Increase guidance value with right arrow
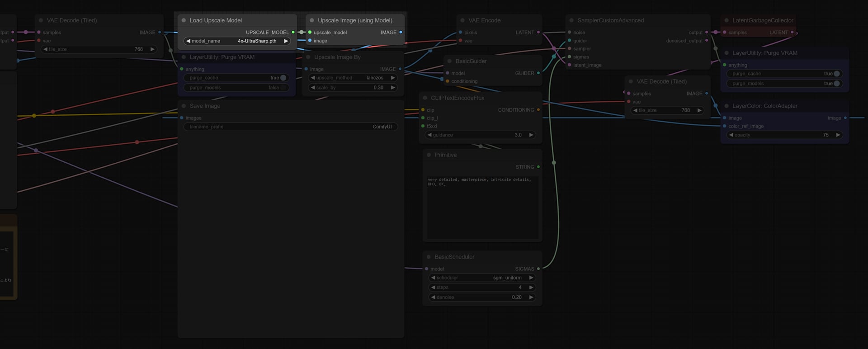This screenshot has height=349, width=868. [531, 135]
